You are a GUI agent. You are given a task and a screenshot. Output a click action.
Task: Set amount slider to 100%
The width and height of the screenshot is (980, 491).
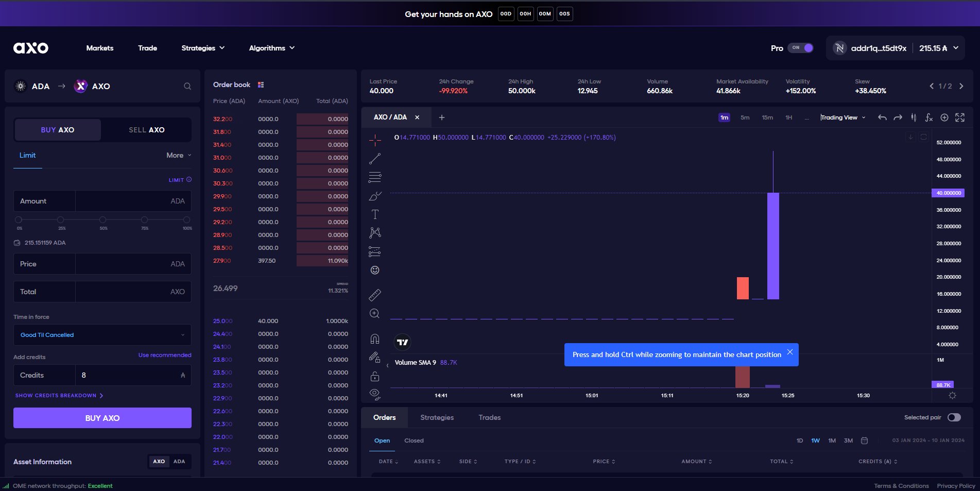pyautogui.click(x=186, y=219)
